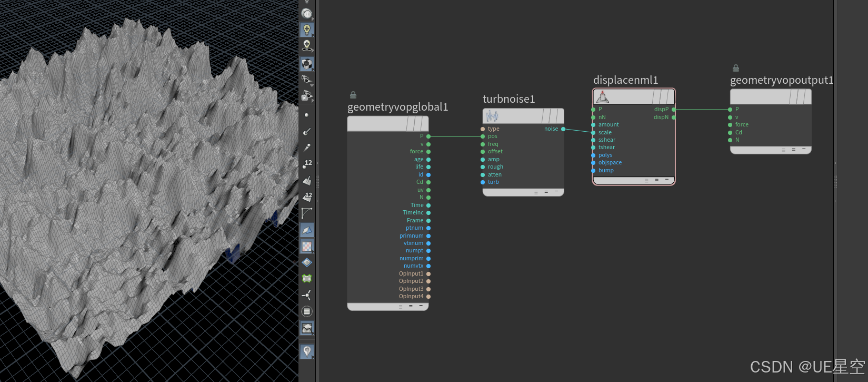
Task: Click equals button on geometryvopglobal1 footer
Action: point(411,306)
